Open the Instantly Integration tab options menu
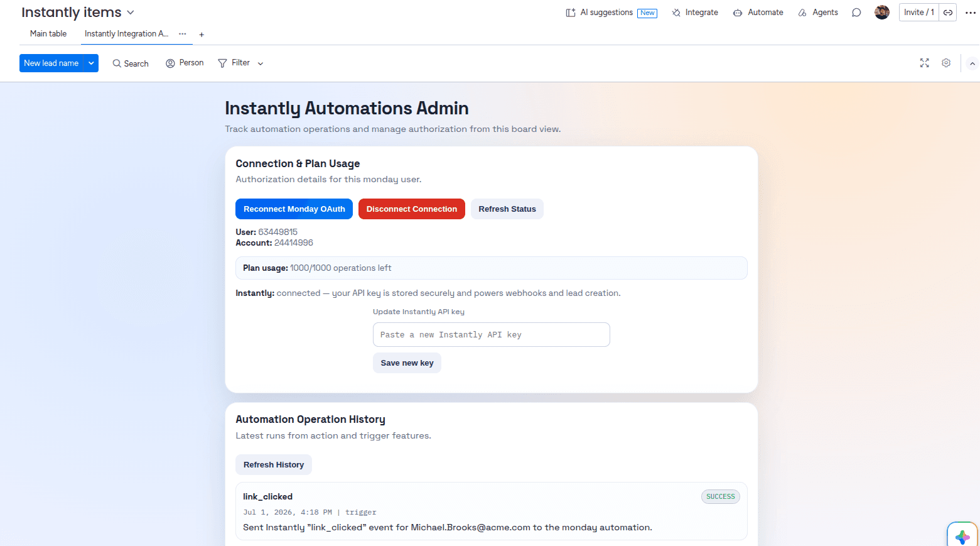The width and height of the screenshot is (980, 546). pos(182,34)
